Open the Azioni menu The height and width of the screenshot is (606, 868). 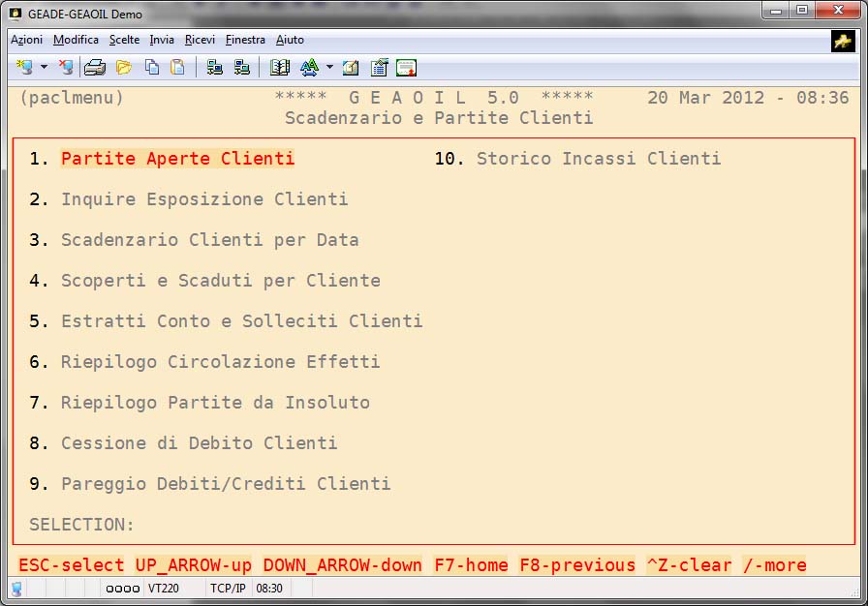point(26,40)
